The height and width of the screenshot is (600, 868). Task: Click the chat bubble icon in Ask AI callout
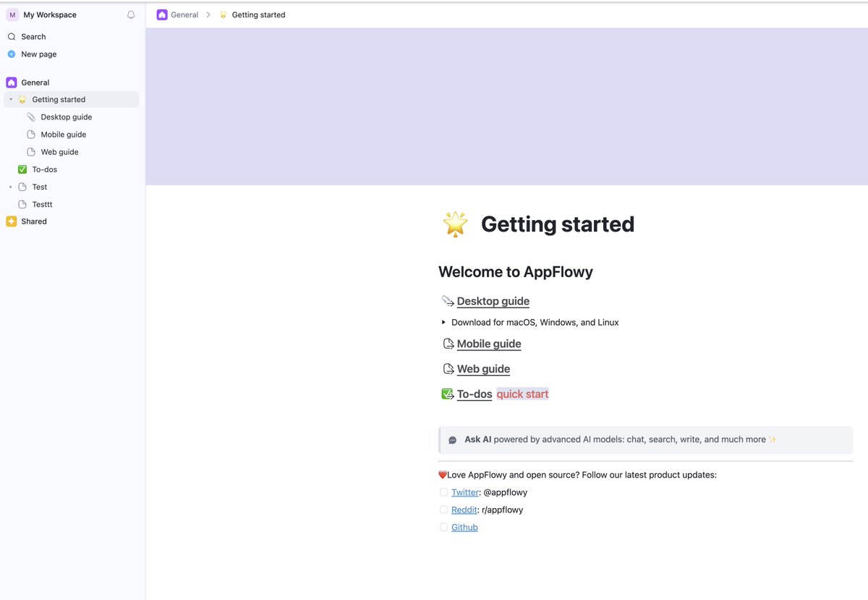(x=453, y=440)
